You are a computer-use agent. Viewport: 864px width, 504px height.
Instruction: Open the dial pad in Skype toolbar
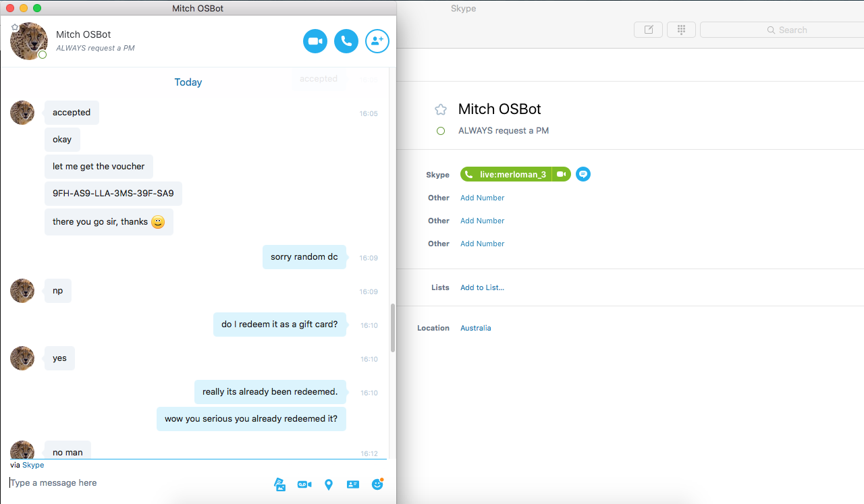pos(681,30)
